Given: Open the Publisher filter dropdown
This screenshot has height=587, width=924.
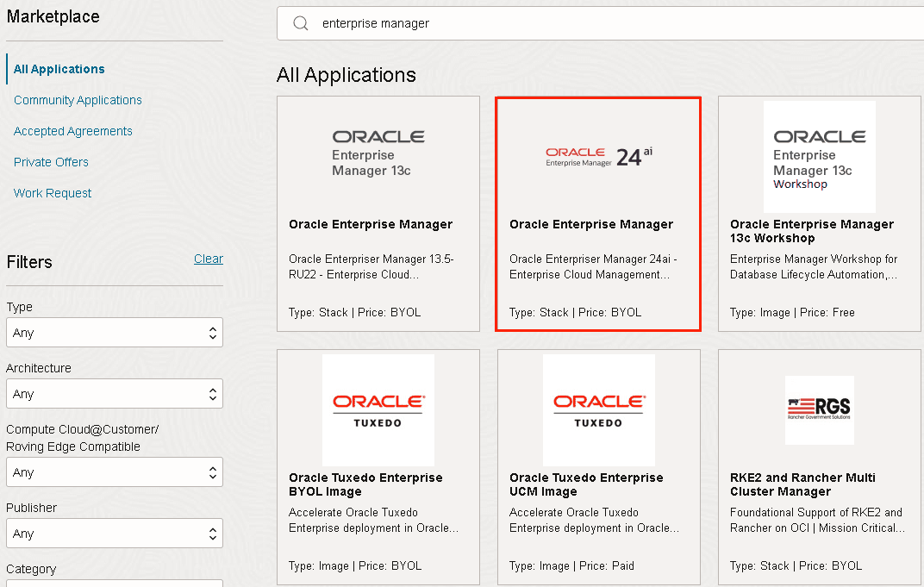Looking at the screenshot, I should coord(115,534).
